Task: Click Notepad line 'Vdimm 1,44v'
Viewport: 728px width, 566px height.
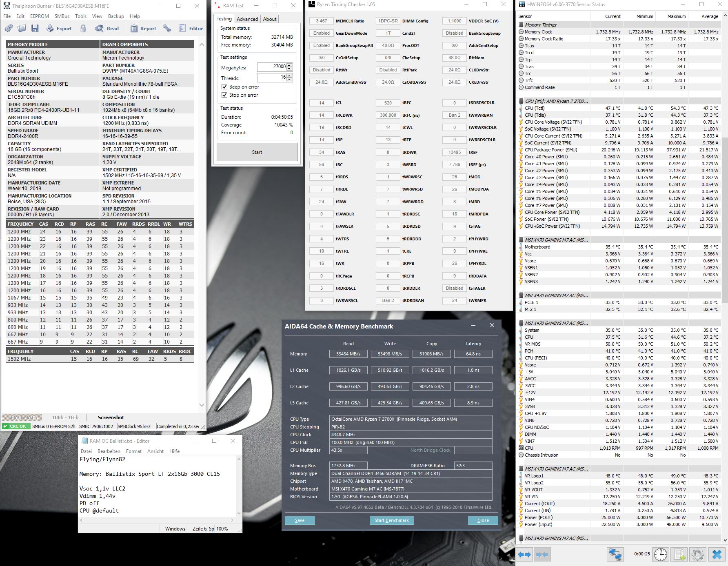Action: 98,496
